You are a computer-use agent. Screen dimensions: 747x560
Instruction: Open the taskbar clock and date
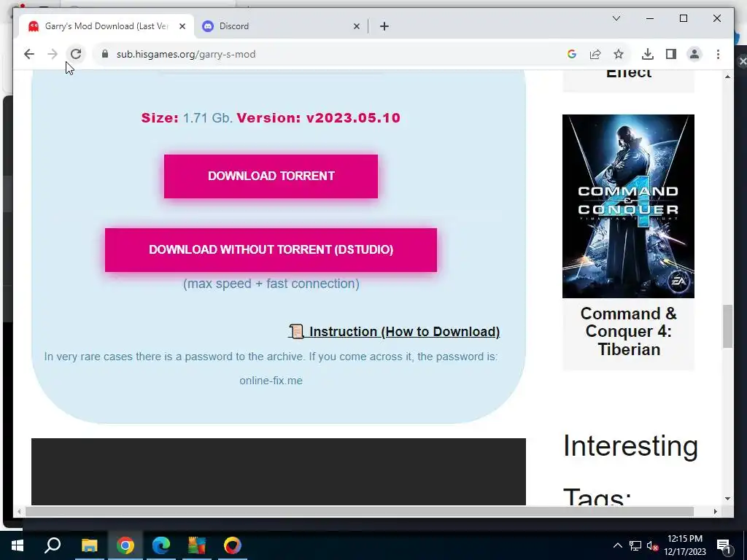(684, 545)
